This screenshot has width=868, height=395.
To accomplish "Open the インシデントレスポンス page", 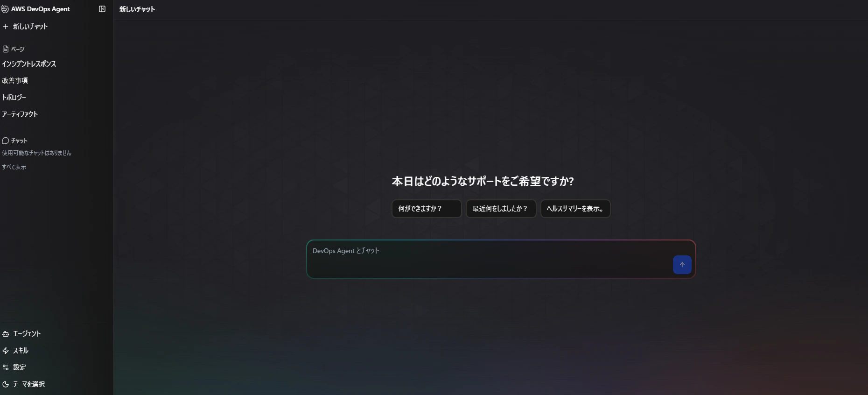I will [29, 64].
